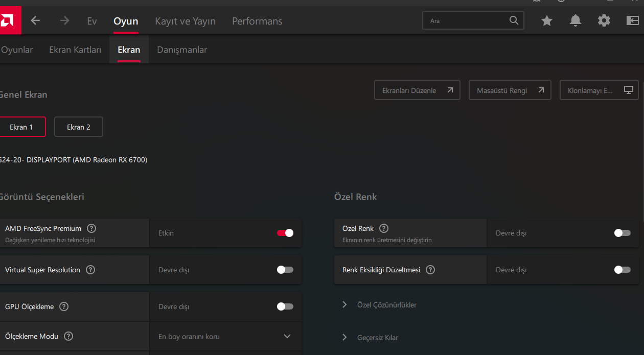Open settings gear icon
Screen dimensions: 644x355
(604, 20)
